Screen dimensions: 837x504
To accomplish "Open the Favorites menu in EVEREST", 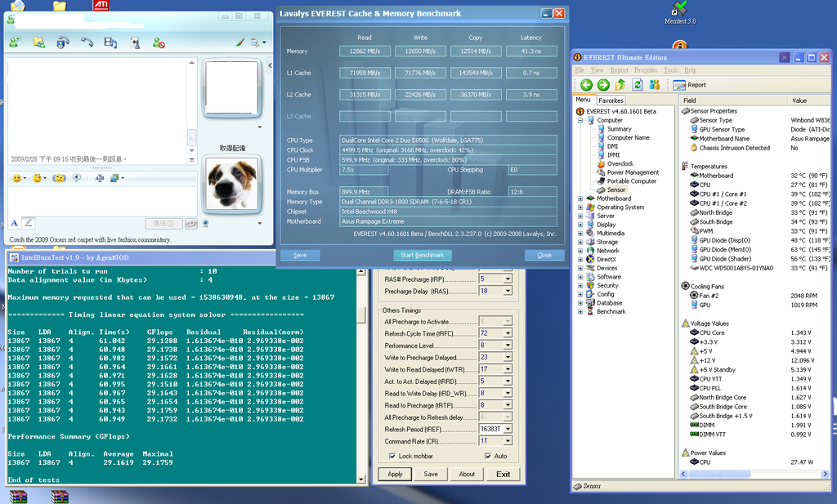I will click(646, 70).
